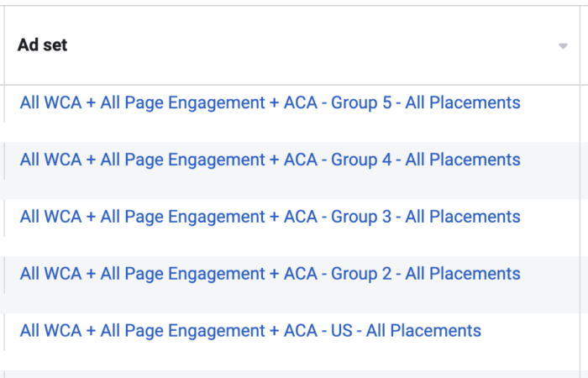Click the Ad set header's left column border
Image resolution: width=588 pixels, height=378 pixels.
tap(4, 45)
